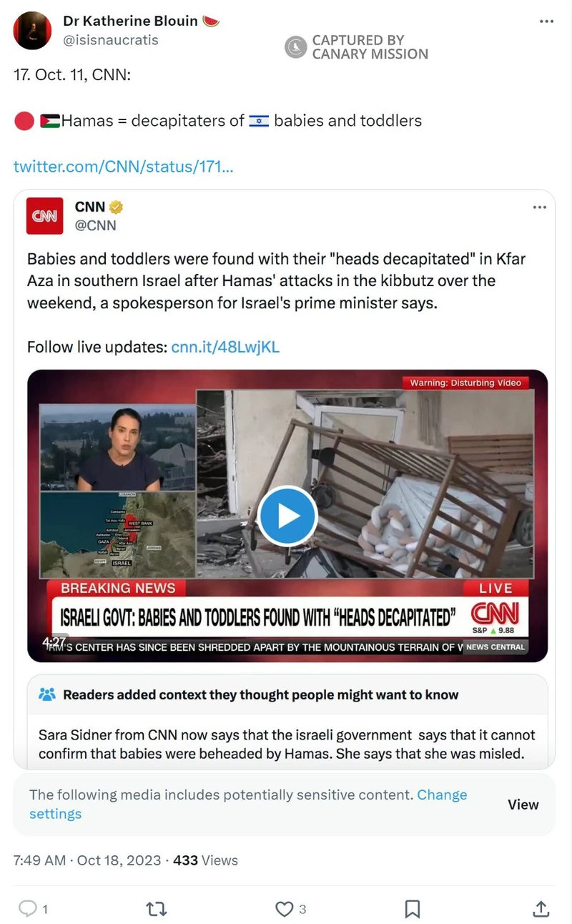This screenshot has width=572, height=924.
Task: Open the three-dot menu on the quoted CNN tweet
Action: [540, 207]
